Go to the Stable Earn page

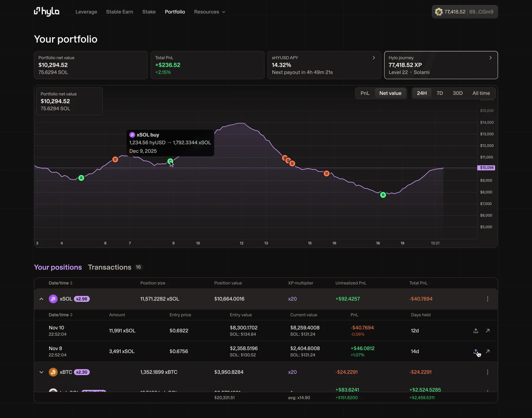(119, 12)
